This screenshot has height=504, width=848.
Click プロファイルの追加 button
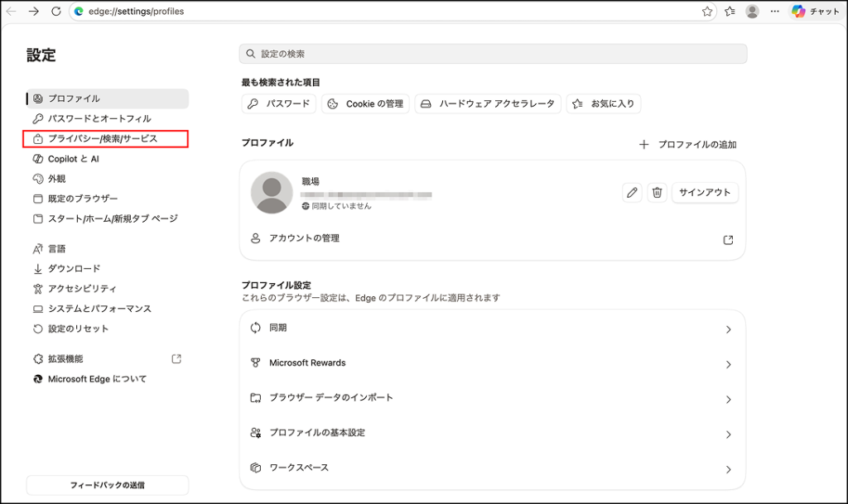[x=688, y=144]
